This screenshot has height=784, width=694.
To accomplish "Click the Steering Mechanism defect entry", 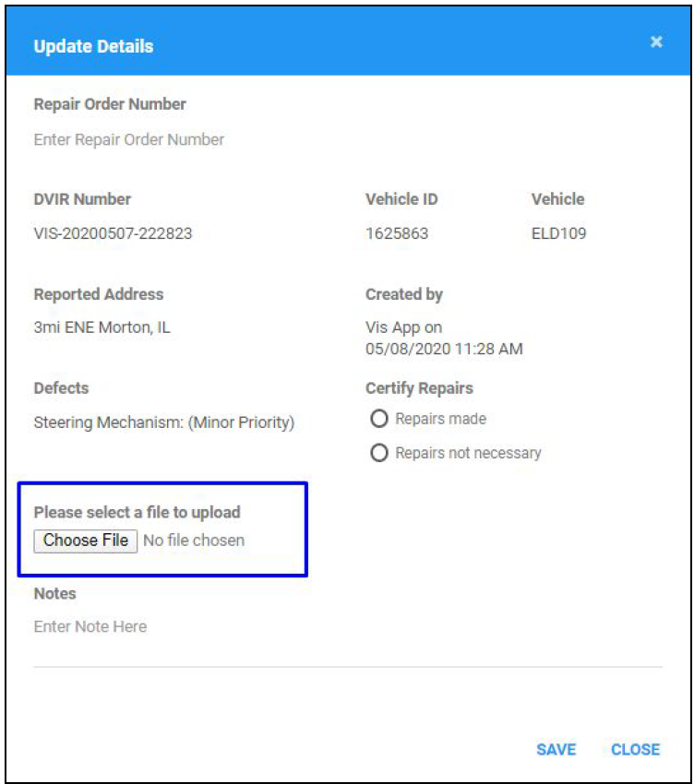I will (x=163, y=423).
